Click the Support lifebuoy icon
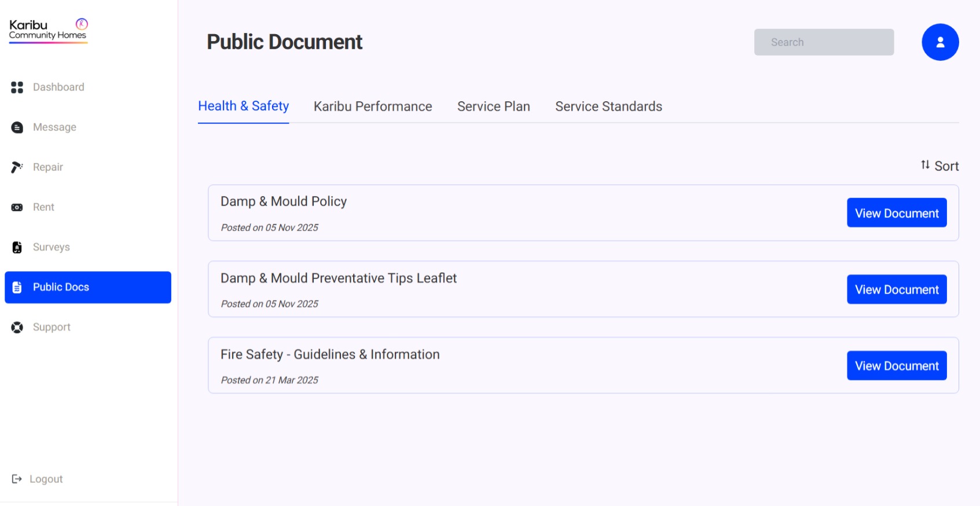Screen dimensions: 980x506 17,327
